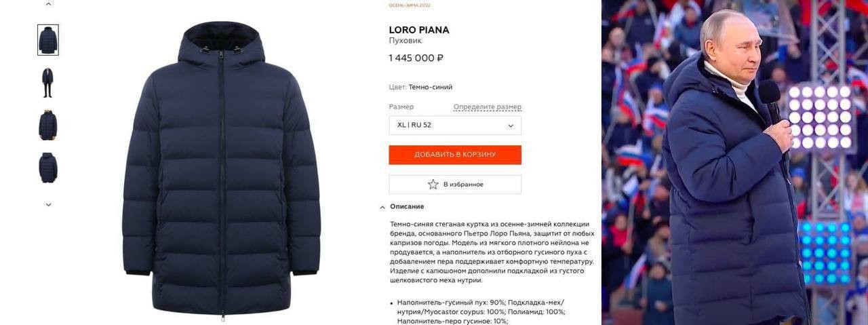Select the thumbnail of model wearing jacket

47,83
